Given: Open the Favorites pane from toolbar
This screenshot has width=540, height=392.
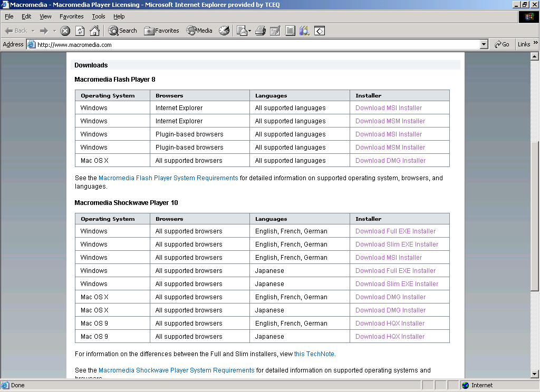Looking at the screenshot, I should 161,31.
